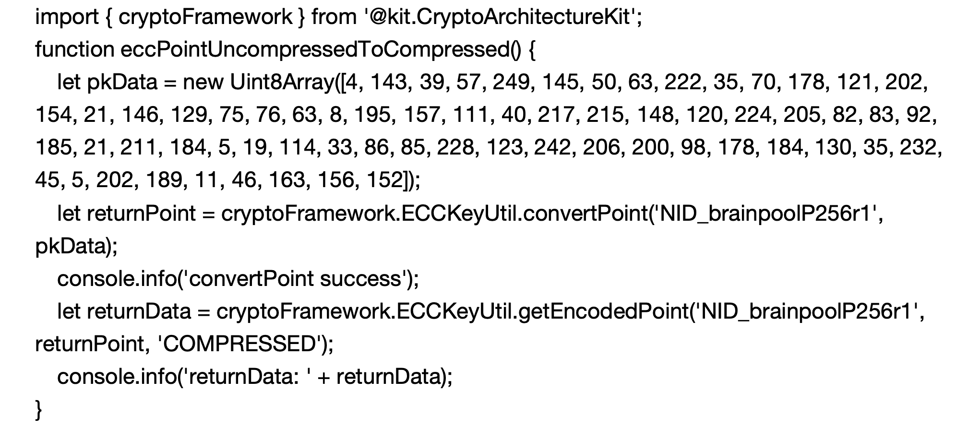Screen dimensions: 980x428
Task: Click the new keyword before Uint8Array
Action: (203, 83)
